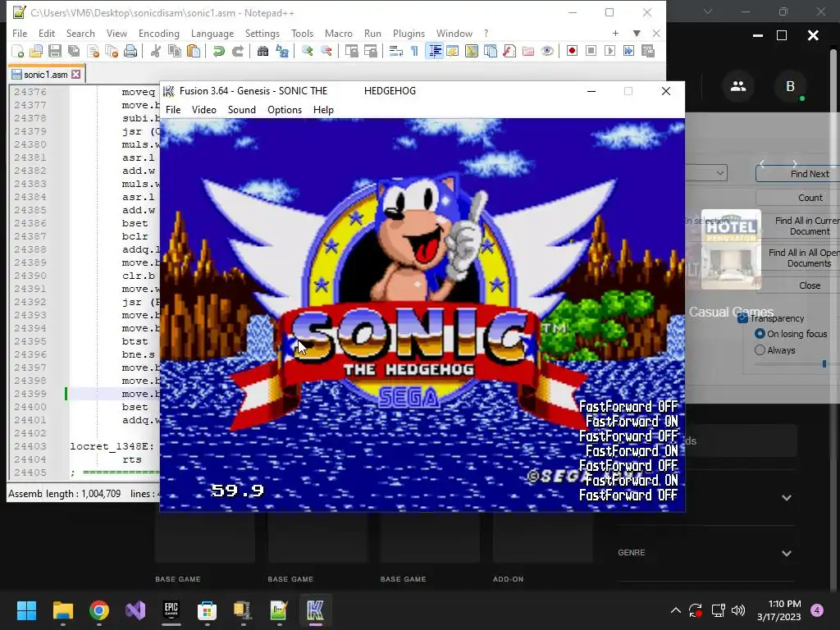Image resolution: width=840 pixels, height=630 pixels.
Task: Open Notepad++ tab list down arrow
Action: coord(637,33)
